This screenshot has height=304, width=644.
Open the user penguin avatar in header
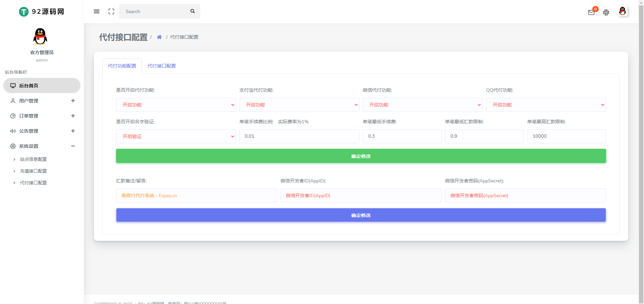(623, 11)
